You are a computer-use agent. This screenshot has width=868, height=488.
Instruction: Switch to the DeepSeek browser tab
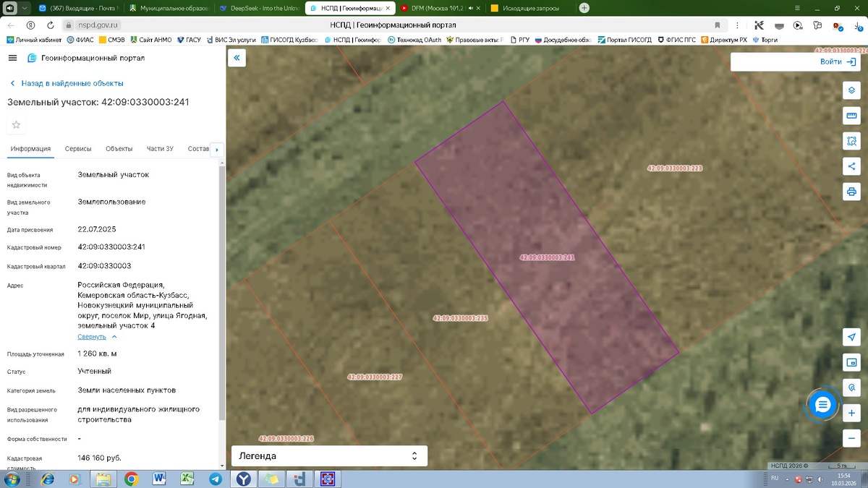pyautogui.click(x=259, y=8)
